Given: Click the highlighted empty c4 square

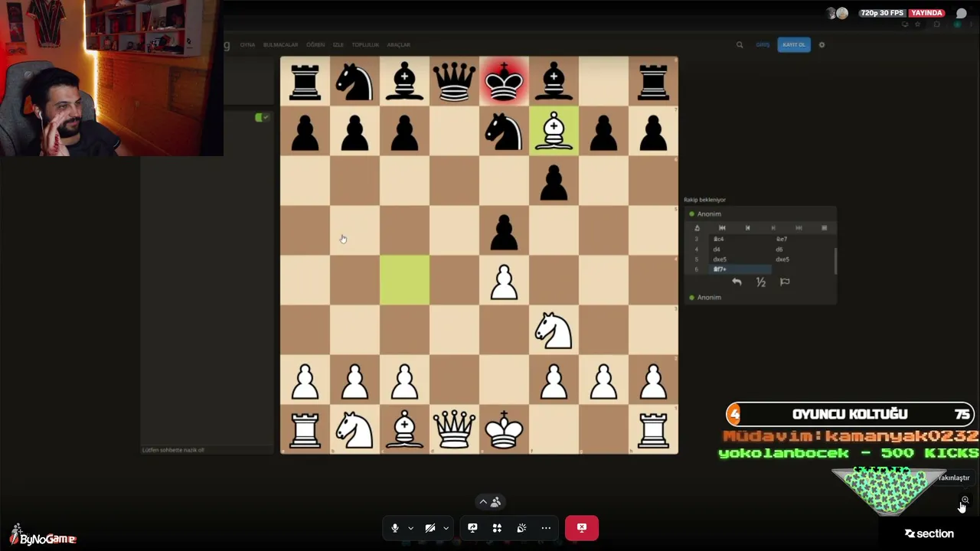Looking at the screenshot, I should [404, 280].
